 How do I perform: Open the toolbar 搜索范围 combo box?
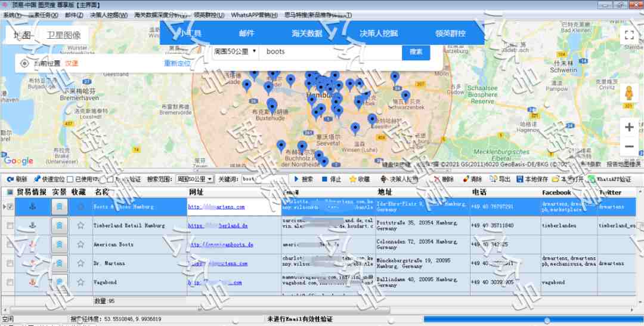tap(195, 179)
